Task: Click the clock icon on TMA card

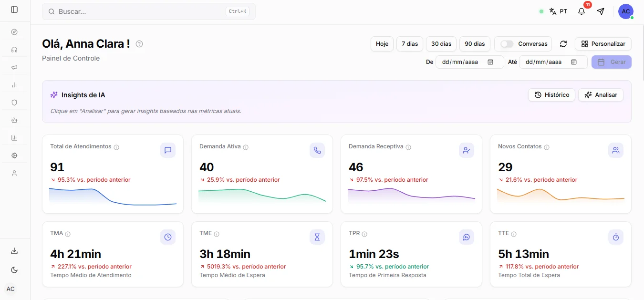Action: click(x=168, y=237)
